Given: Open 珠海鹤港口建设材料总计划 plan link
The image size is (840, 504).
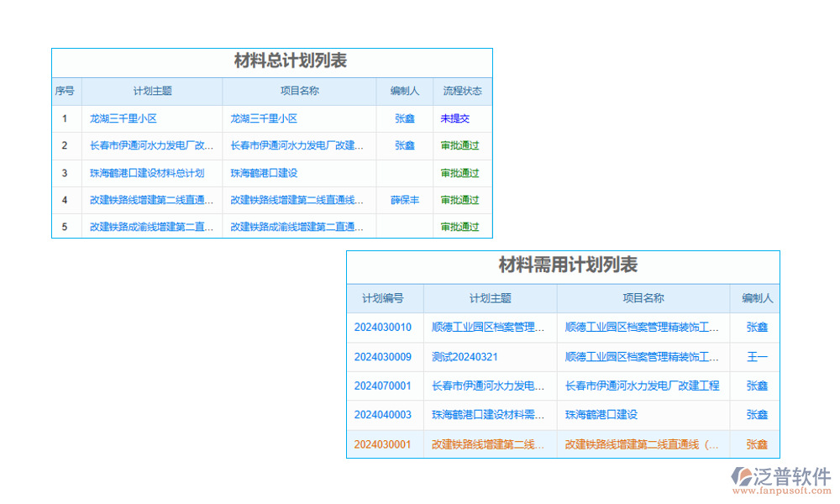Looking at the screenshot, I should pyautogui.click(x=144, y=173).
